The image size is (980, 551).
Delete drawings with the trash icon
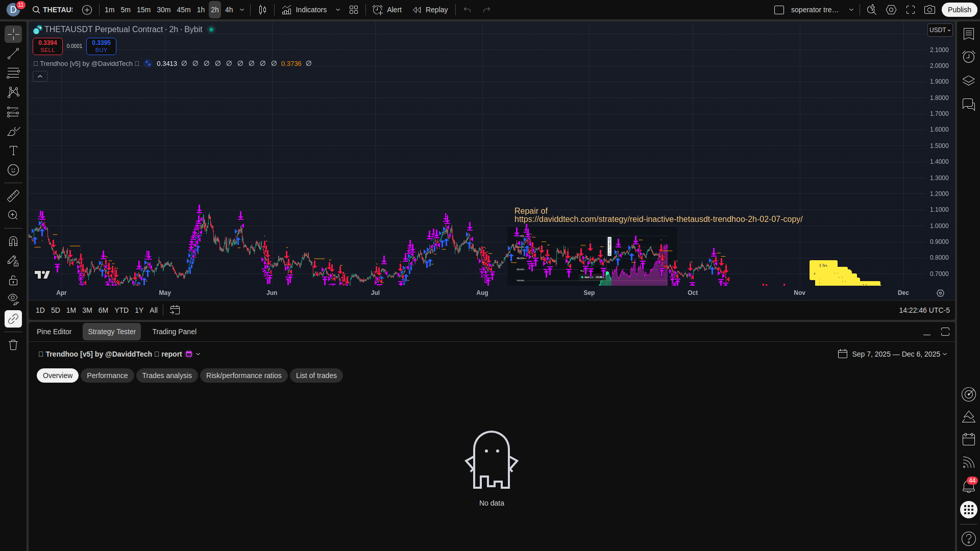click(x=13, y=345)
